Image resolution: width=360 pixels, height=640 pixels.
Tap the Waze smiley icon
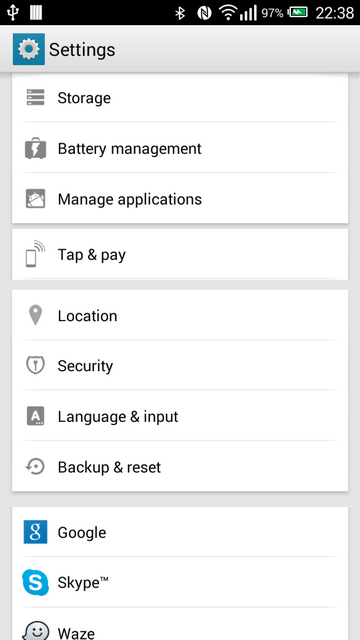(36, 631)
